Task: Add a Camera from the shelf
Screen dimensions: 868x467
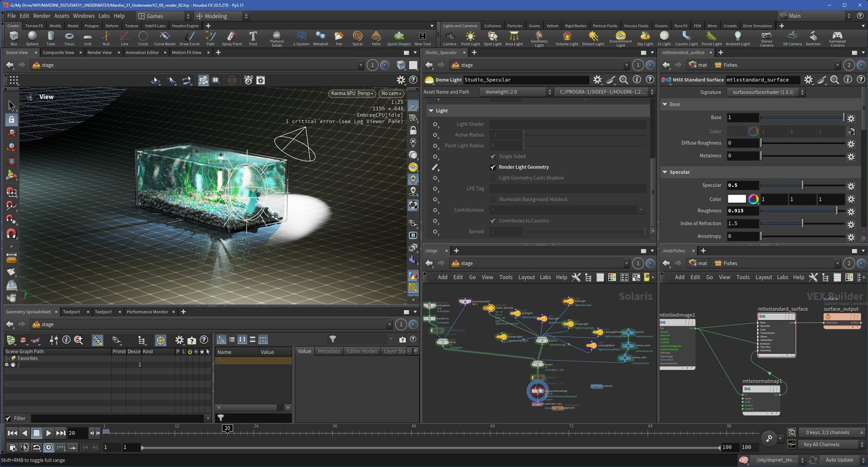Action: click(x=449, y=38)
